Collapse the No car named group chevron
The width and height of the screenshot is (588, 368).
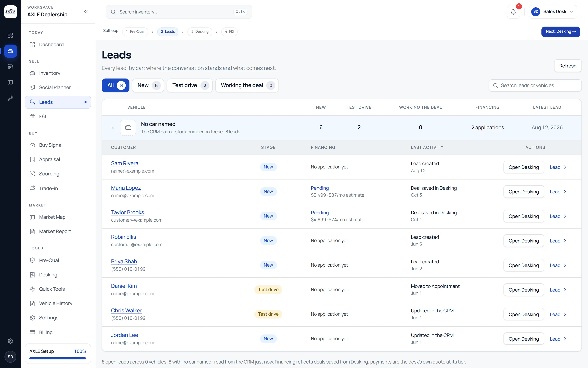pyautogui.click(x=113, y=128)
